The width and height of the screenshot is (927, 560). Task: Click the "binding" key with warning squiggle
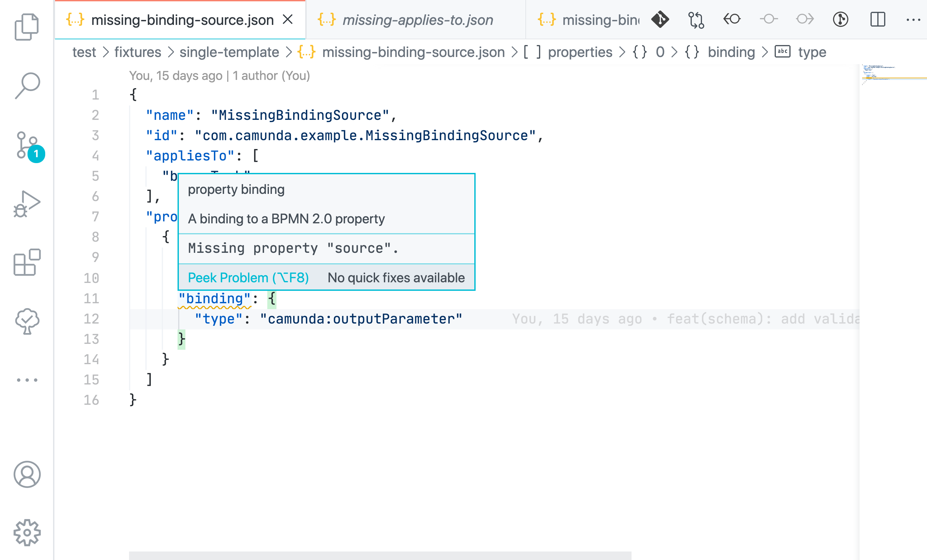(215, 299)
